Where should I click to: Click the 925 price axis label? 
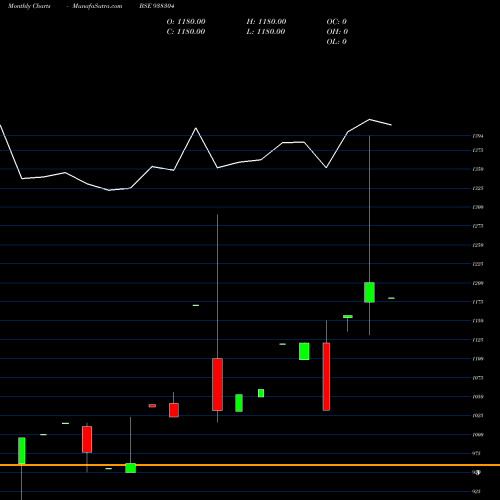click(x=477, y=491)
